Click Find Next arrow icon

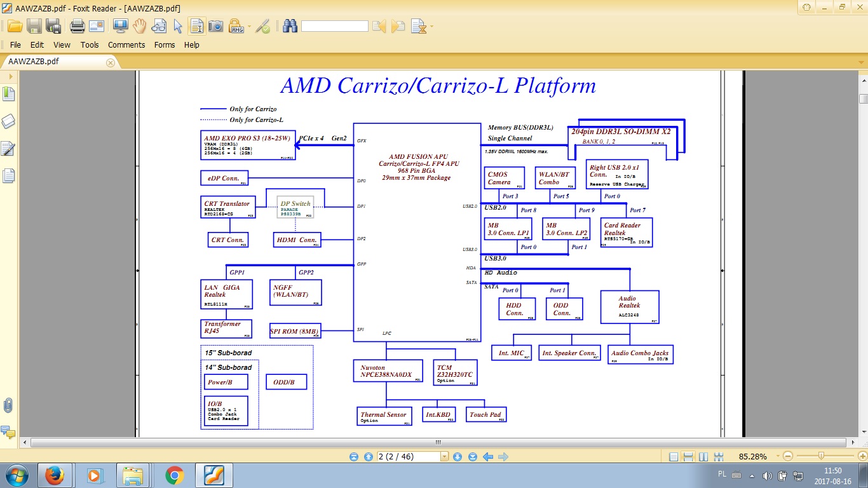click(x=398, y=26)
